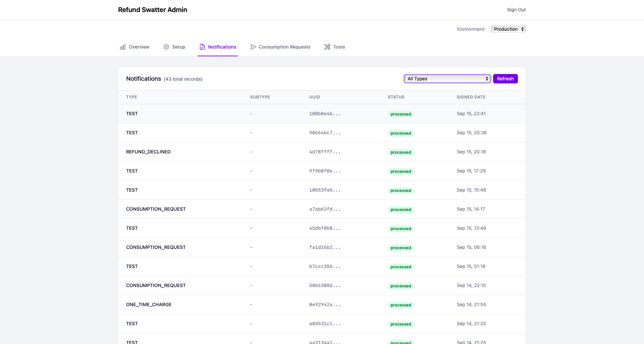Open the Environment Production dropdown
The image size is (644, 344).
(x=508, y=29)
